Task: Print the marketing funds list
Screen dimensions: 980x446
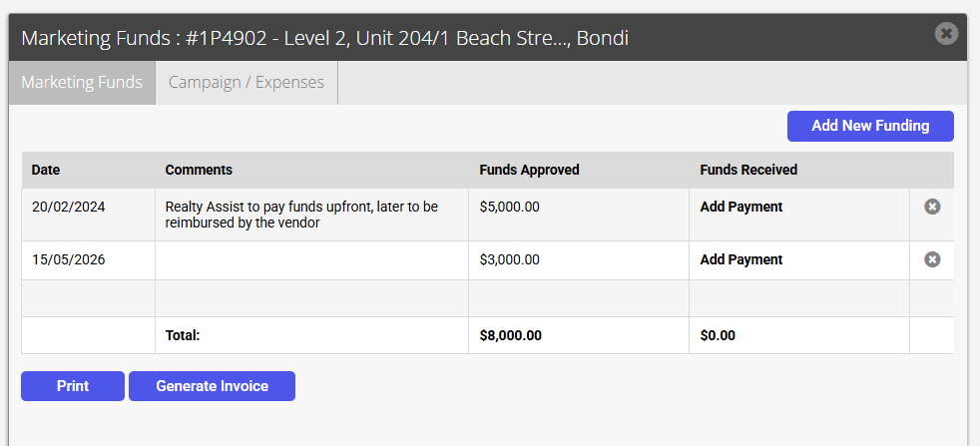Action: click(73, 386)
